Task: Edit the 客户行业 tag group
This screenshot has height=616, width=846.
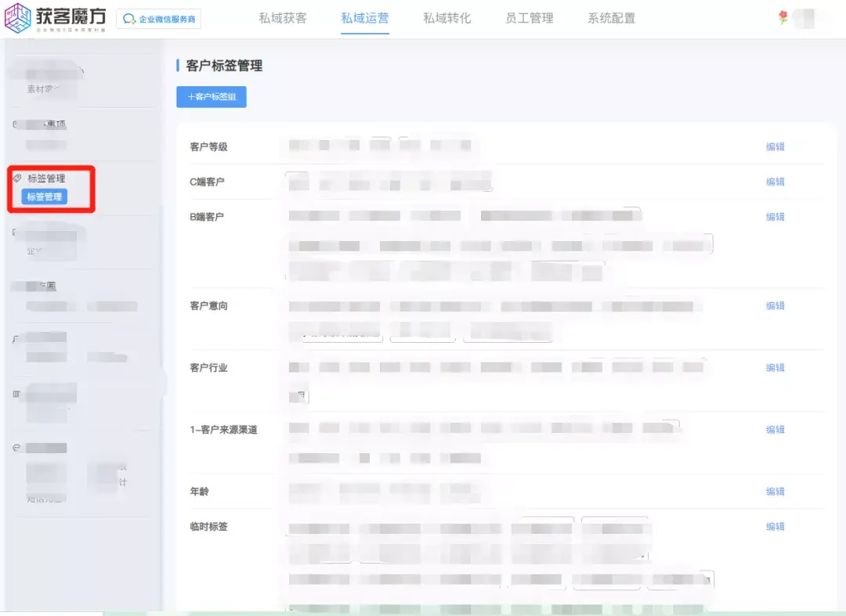Action: pos(775,368)
